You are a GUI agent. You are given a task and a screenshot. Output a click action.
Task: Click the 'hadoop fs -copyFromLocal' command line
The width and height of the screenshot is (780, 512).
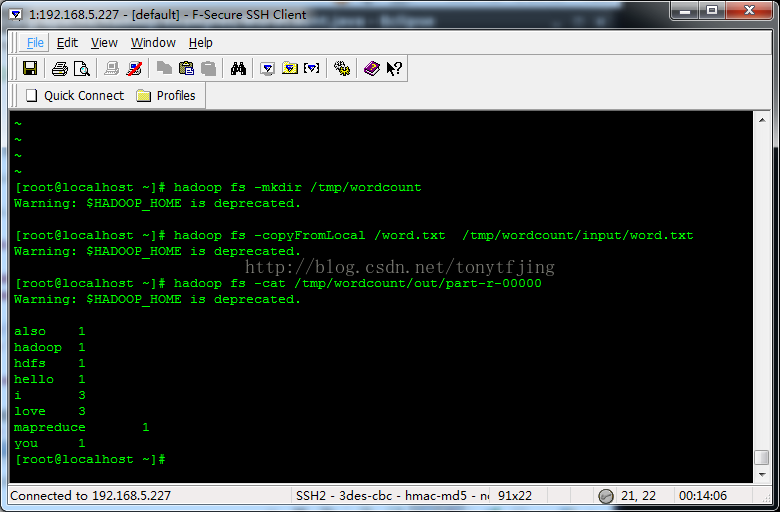point(354,235)
